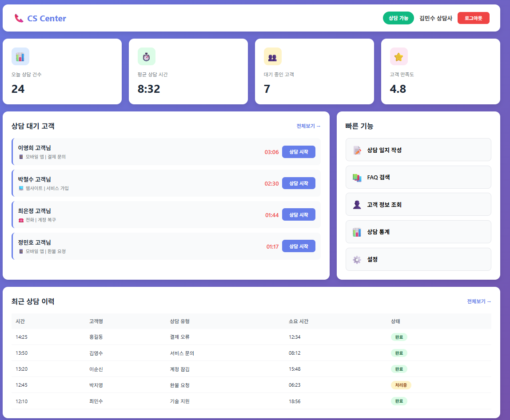Select the 홍길동 row in consultation history
The image size is (510, 420).
point(96,337)
